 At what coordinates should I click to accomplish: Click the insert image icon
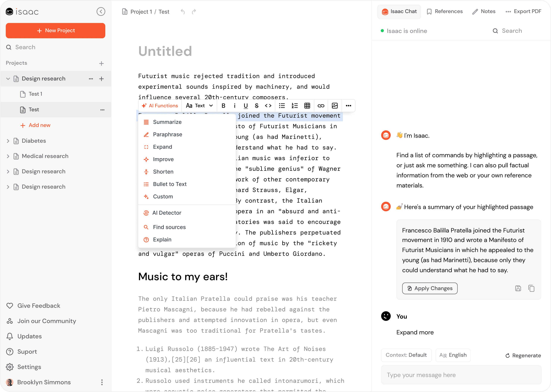tap(335, 106)
